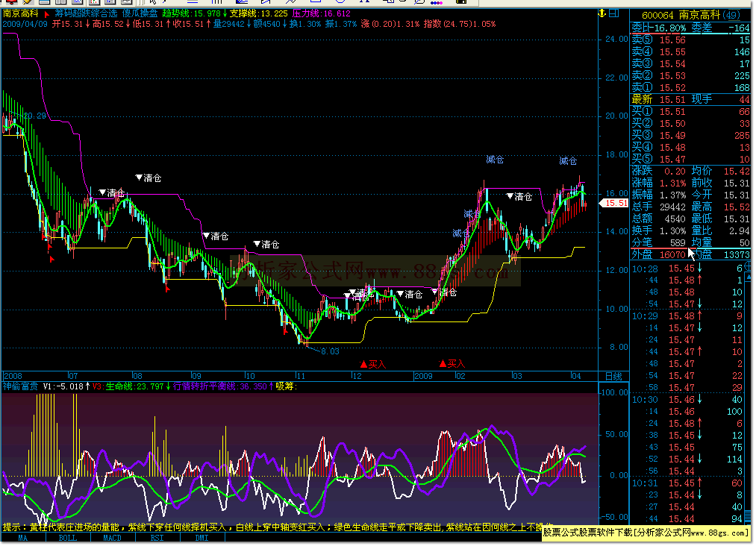Click the 07 month marker on time axis
The image size is (756, 546).
[72, 376]
